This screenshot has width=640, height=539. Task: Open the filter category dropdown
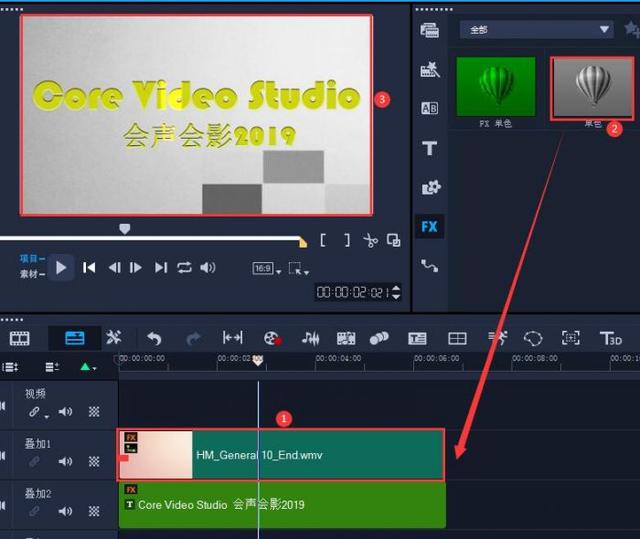click(x=536, y=29)
